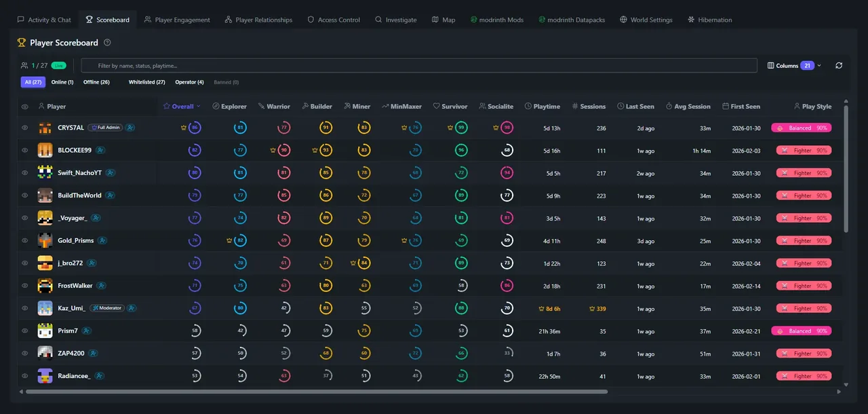Toggle the eye visibility icon for Radiancee_
The height and width of the screenshot is (414, 868).
(x=24, y=375)
